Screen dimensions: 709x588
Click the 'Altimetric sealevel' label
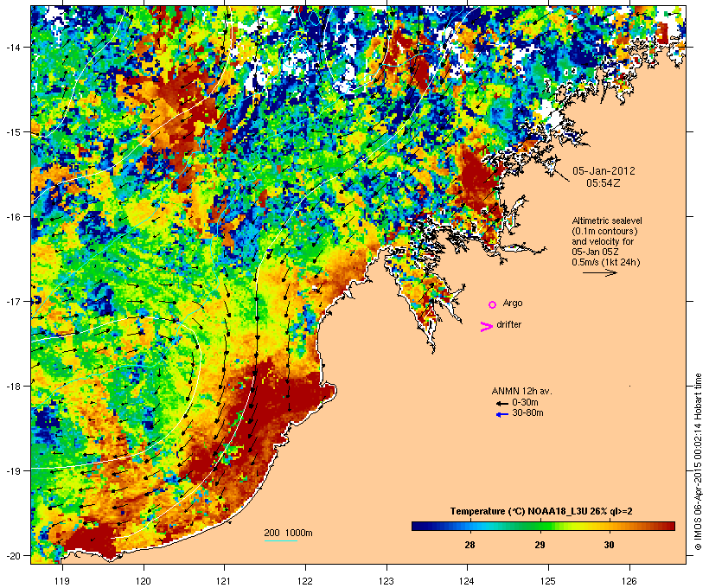tap(607, 220)
